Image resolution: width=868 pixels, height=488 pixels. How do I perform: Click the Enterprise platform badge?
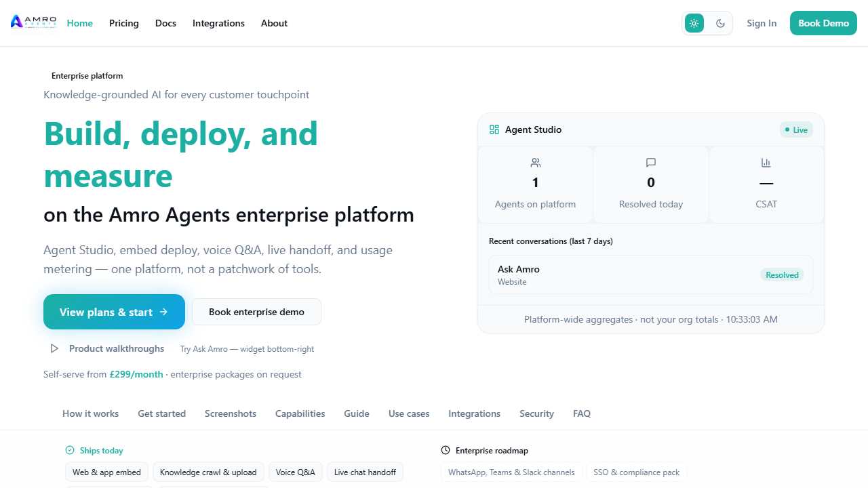coord(87,76)
